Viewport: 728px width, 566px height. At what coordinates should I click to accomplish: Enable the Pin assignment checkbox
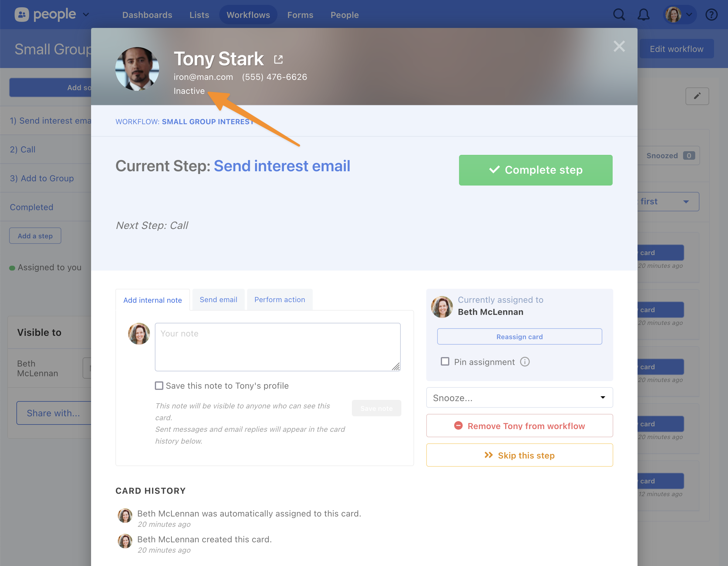tap(445, 362)
